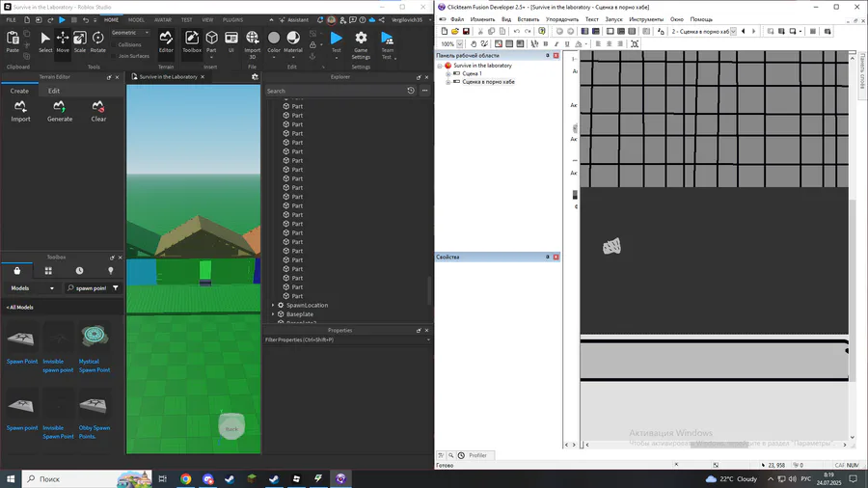Open the Geometric snapping mode dropdown
Image resolution: width=868 pixels, height=488 pixels.
(130, 33)
